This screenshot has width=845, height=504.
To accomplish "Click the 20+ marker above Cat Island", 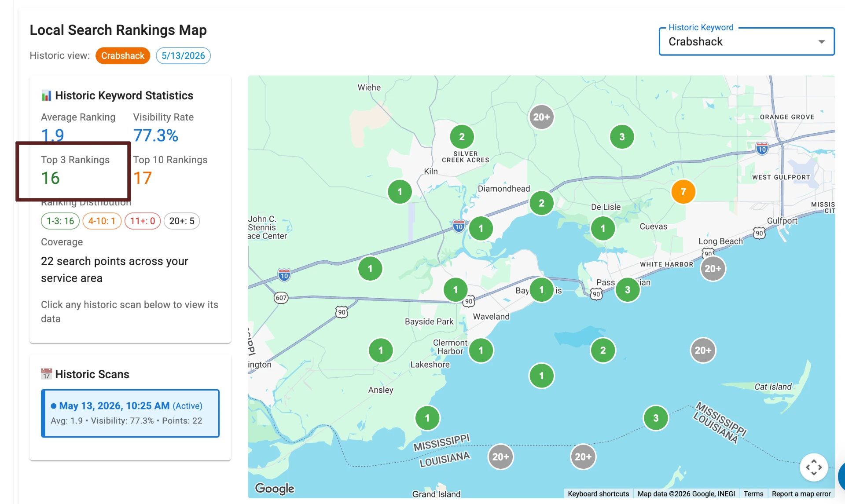I will [x=703, y=351].
